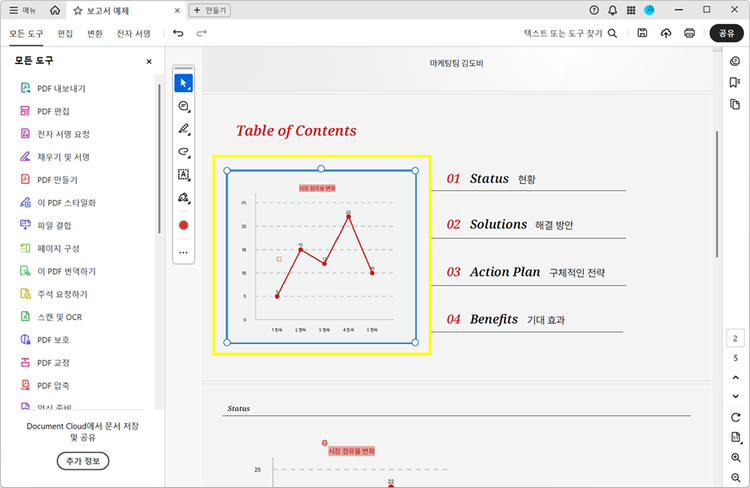Pick the highlighter pen tool
The width and height of the screenshot is (750, 488).
point(183,129)
